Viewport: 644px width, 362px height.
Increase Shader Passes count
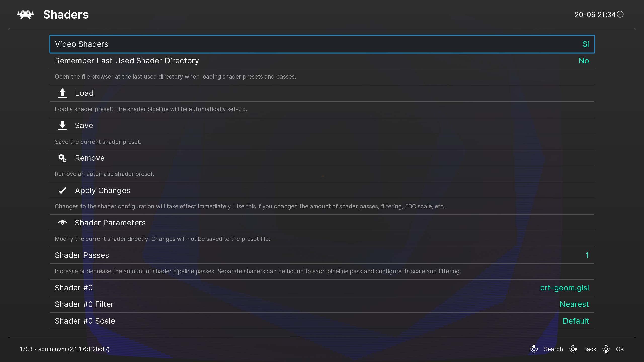point(322,255)
